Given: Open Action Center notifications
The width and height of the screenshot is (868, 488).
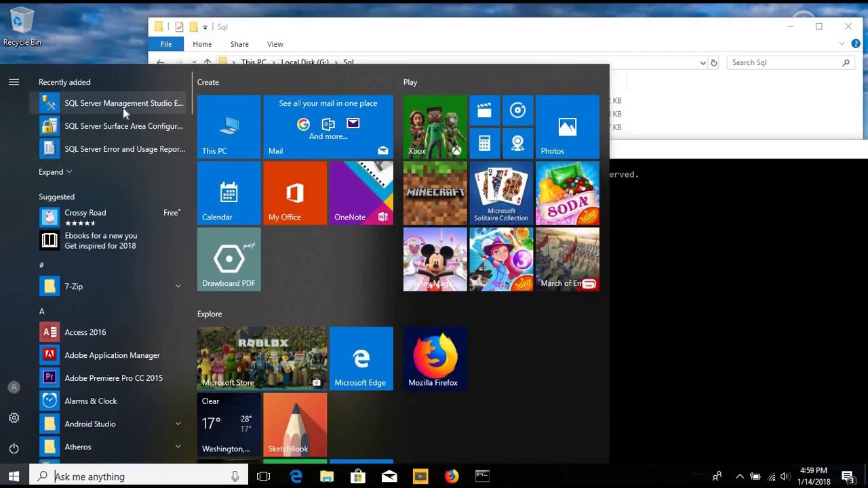Looking at the screenshot, I should click(x=848, y=476).
